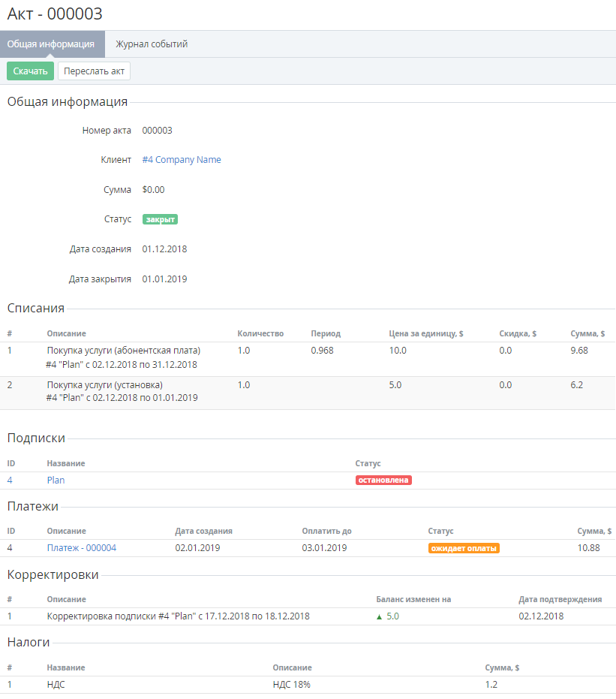Click the 'НДС 18%' tax description
The width and height of the screenshot is (616, 699).
292,685
